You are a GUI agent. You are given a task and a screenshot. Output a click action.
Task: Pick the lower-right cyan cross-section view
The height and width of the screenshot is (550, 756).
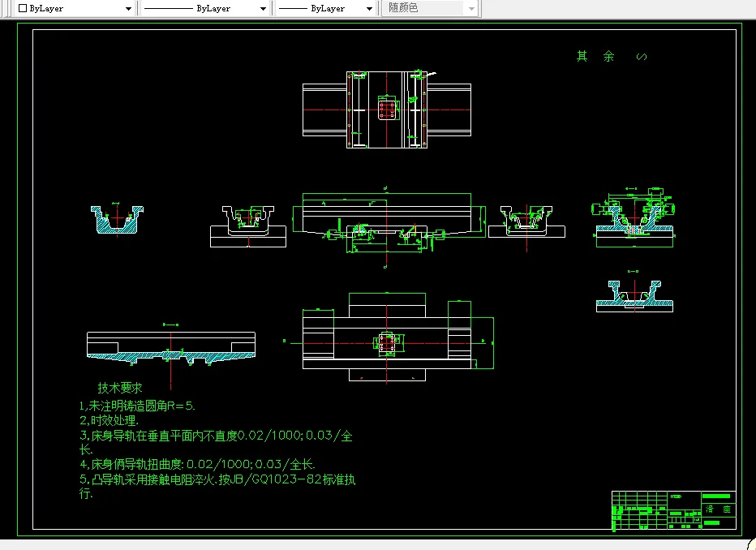pyautogui.click(x=634, y=296)
